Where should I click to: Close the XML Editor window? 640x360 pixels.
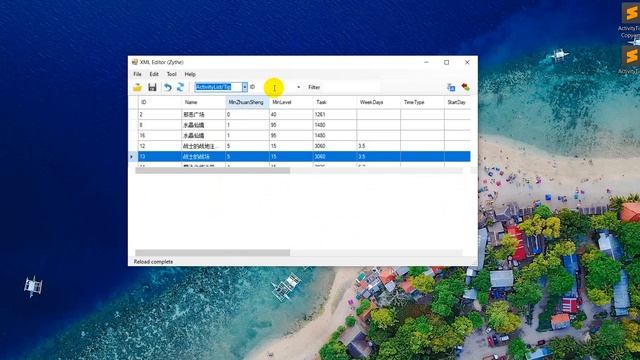(467, 62)
